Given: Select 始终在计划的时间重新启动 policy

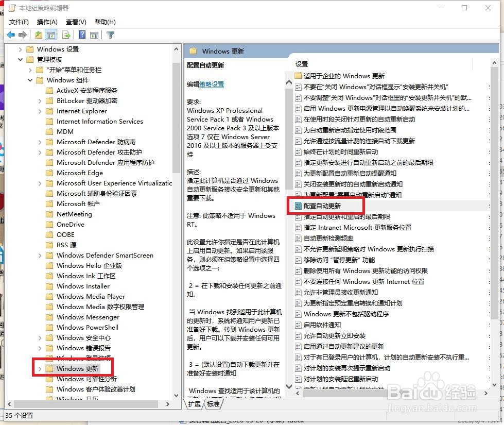Looking at the screenshot, I should 341,152.
